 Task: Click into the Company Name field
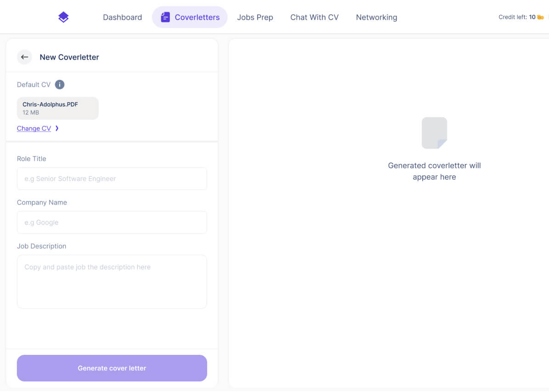click(x=112, y=222)
